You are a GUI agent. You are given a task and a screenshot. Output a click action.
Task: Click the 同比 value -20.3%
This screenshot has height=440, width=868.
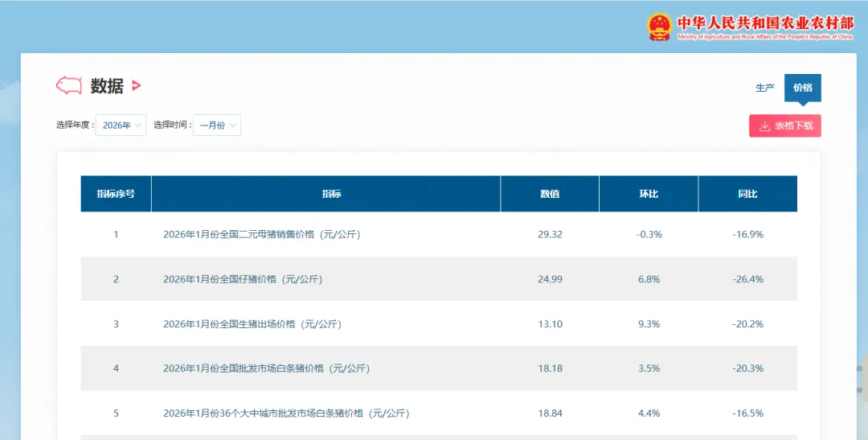pyautogui.click(x=748, y=368)
